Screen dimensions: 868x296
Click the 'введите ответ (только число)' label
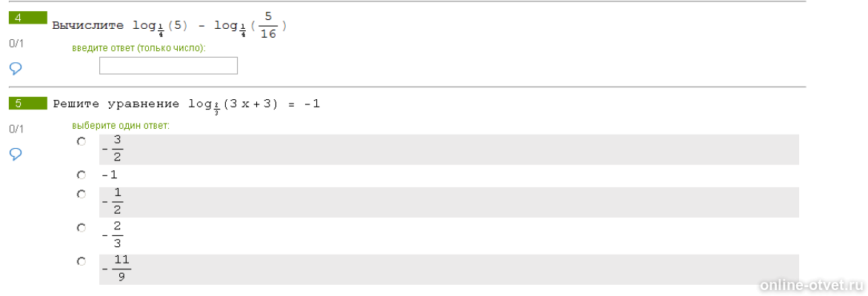point(139,48)
